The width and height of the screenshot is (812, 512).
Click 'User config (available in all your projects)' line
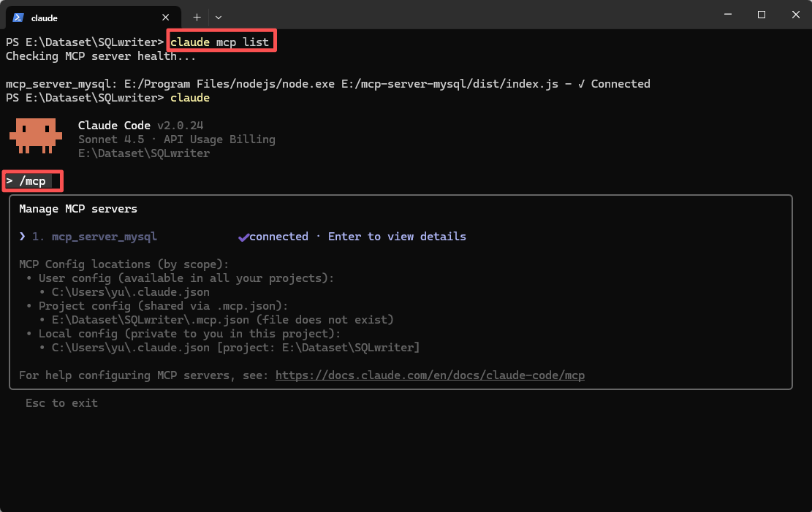[186, 278]
